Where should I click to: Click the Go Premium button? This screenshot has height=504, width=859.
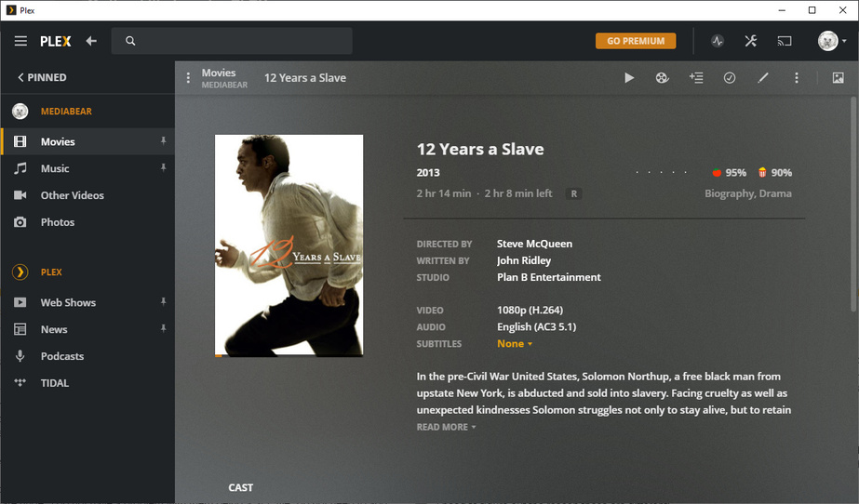(x=636, y=41)
